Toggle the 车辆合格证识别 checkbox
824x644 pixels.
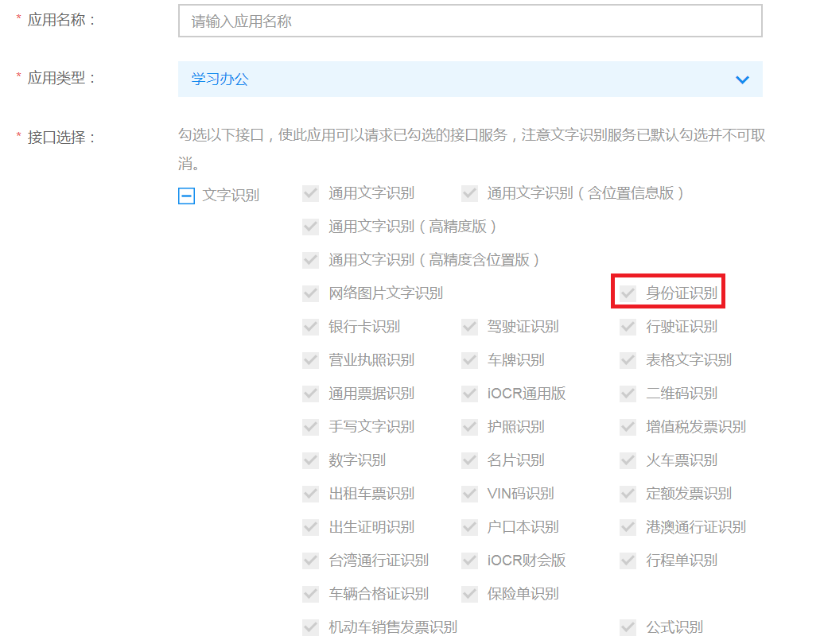[x=310, y=594]
